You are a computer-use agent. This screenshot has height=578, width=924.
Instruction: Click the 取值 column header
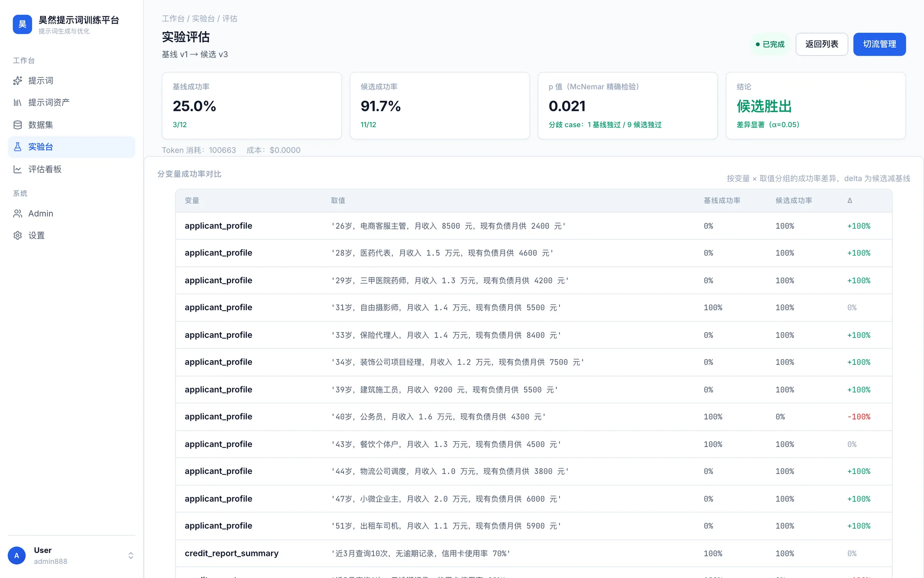point(338,200)
